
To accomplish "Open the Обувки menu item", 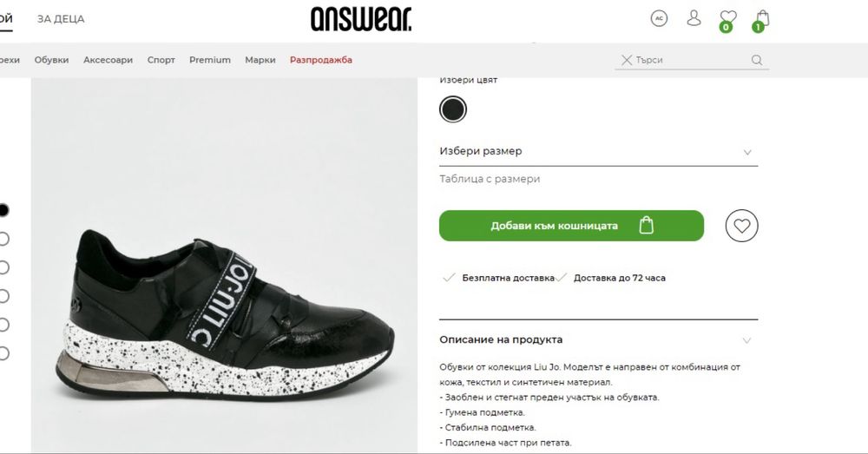I will pos(51,60).
